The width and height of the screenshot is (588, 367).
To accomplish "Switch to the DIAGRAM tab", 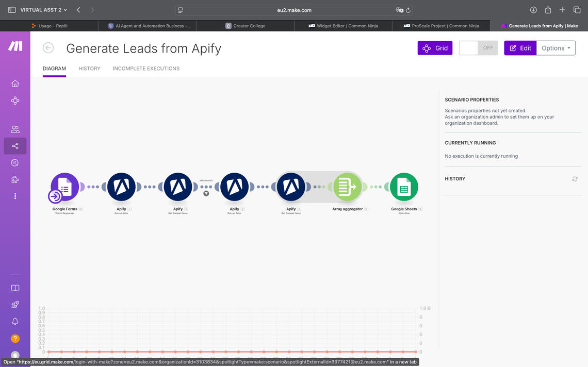I will coord(54,69).
